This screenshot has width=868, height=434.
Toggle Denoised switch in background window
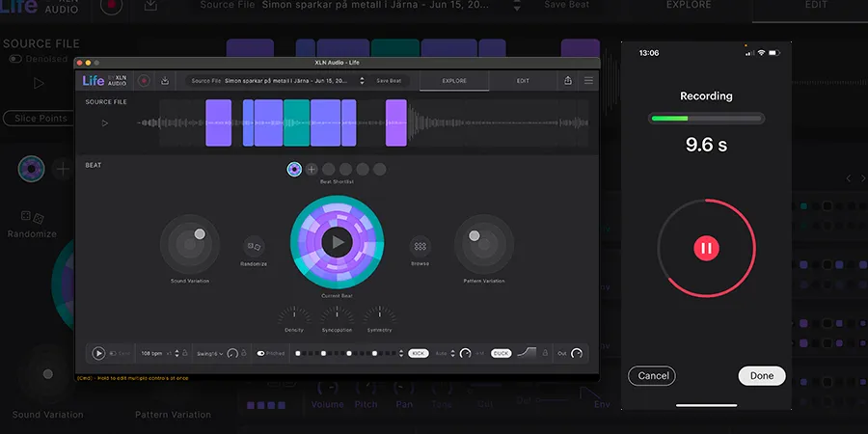tap(14, 59)
